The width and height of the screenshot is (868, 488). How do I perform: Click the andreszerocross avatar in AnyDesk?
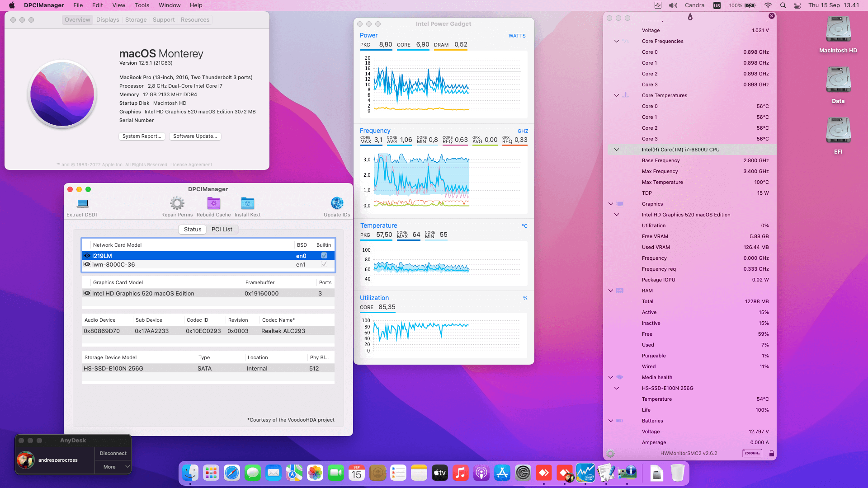pos(26,460)
